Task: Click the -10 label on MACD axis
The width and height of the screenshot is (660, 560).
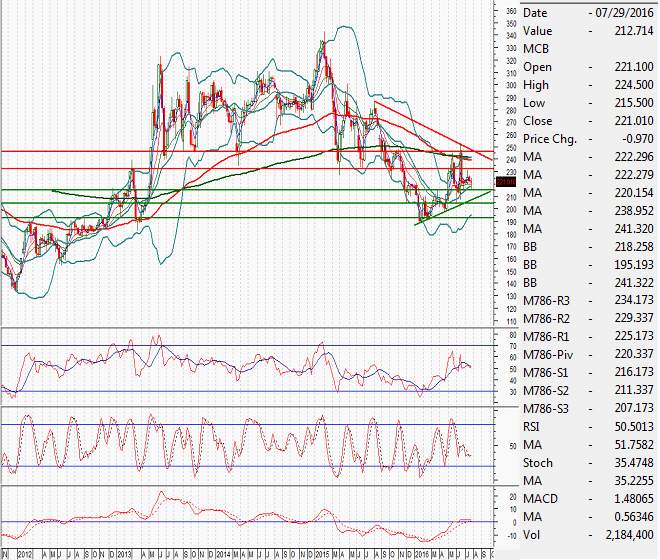Action: click(511, 536)
